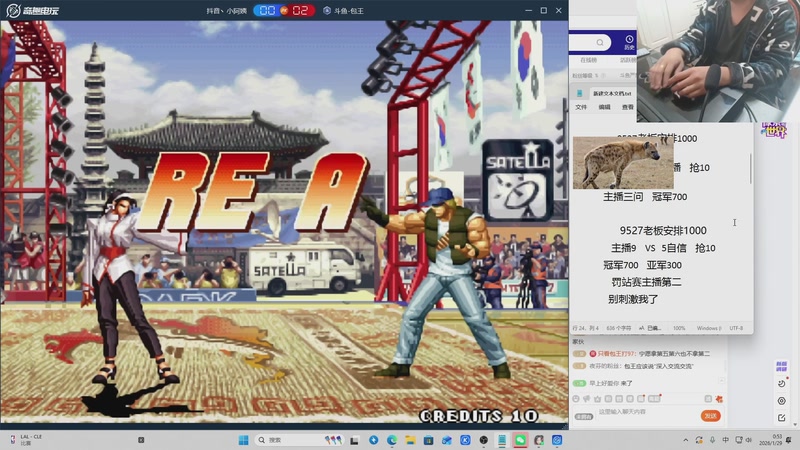
Task: Click the Windows line-ending status entry
Action: tap(709, 328)
